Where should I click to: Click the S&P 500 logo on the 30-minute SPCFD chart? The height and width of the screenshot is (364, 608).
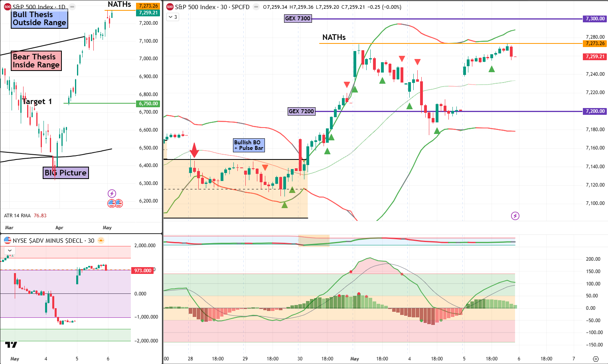point(170,7)
